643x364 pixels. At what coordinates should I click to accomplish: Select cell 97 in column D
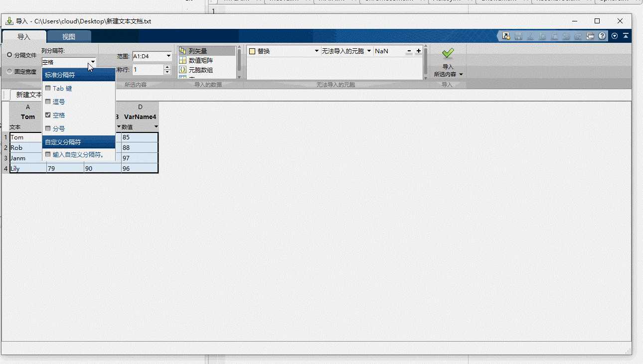click(140, 158)
